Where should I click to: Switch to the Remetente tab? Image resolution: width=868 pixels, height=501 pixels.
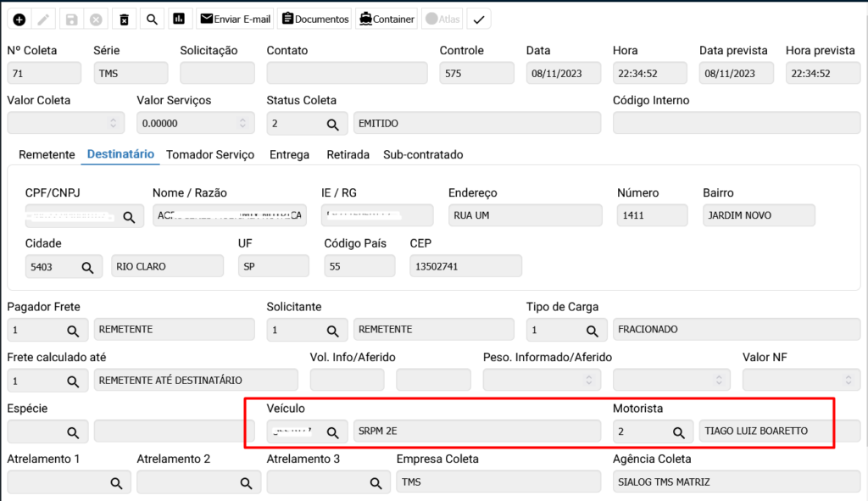tap(47, 155)
